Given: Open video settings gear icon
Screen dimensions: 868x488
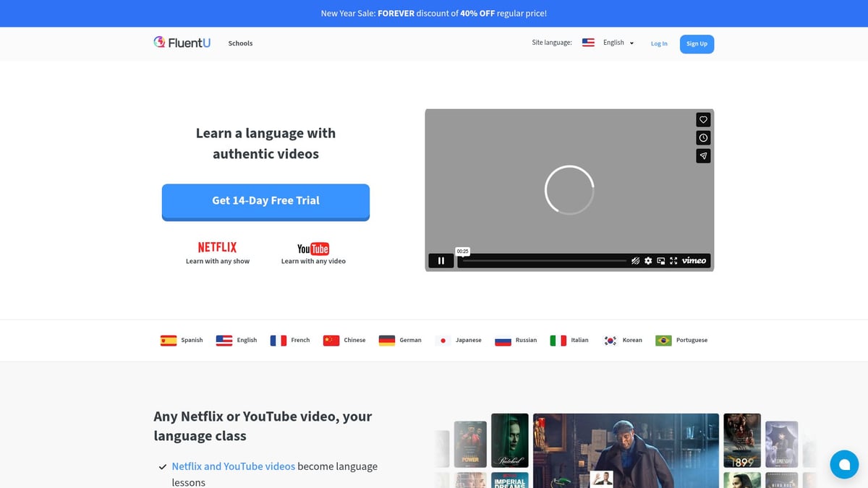Looking at the screenshot, I should 648,261.
